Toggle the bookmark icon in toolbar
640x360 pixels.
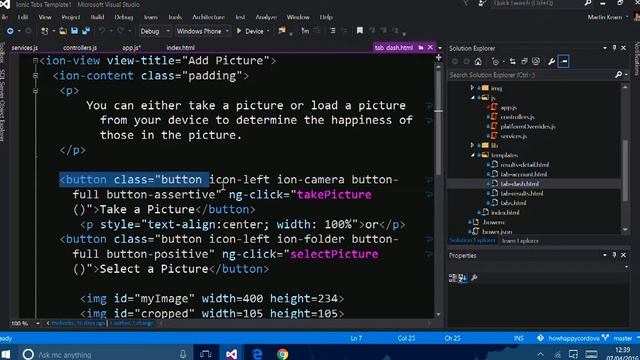click(x=360, y=31)
